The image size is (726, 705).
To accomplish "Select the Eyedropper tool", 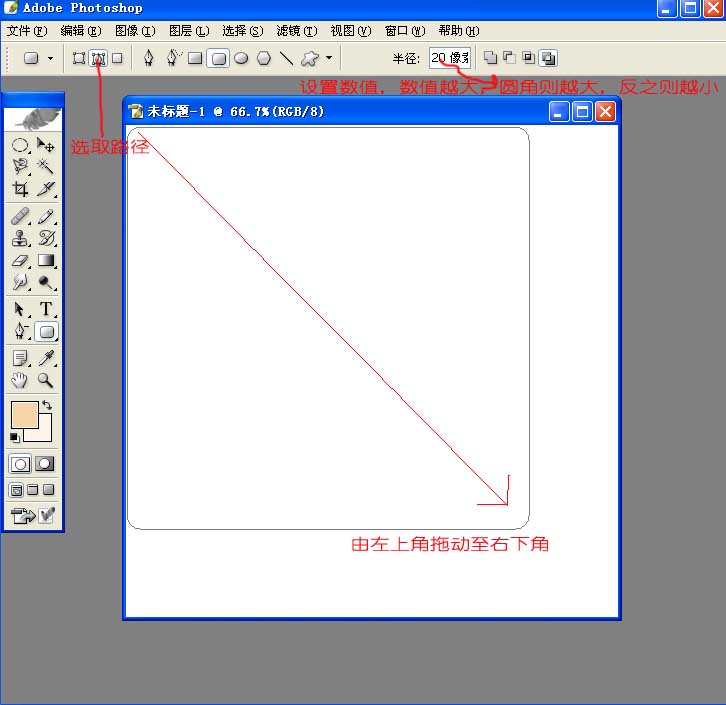I will coord(45,358).
